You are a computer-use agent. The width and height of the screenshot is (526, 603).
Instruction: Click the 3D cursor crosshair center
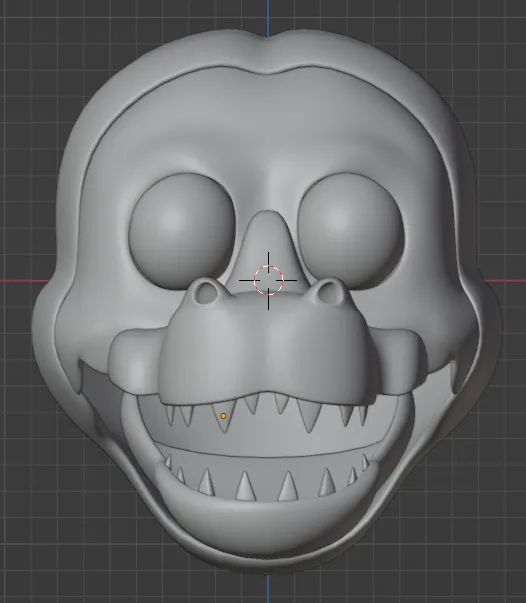point(268,280)
